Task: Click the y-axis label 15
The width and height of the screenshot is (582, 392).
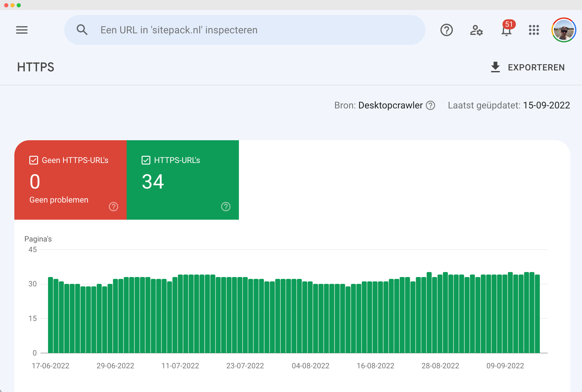Action: click(x=32, y=318)
